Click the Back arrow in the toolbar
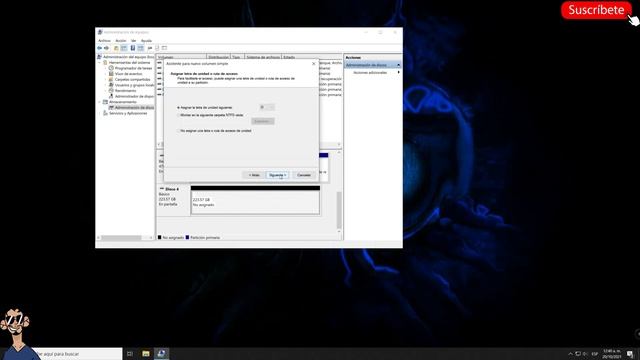Image resolution: width=640 pixels, height=360 pixels. (99, 48)
